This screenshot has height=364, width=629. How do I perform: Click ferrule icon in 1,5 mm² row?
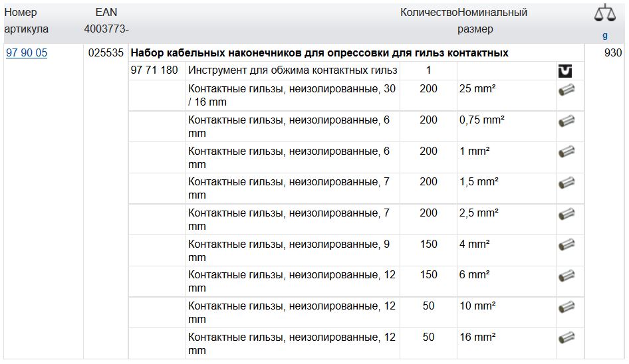[566, 183]
